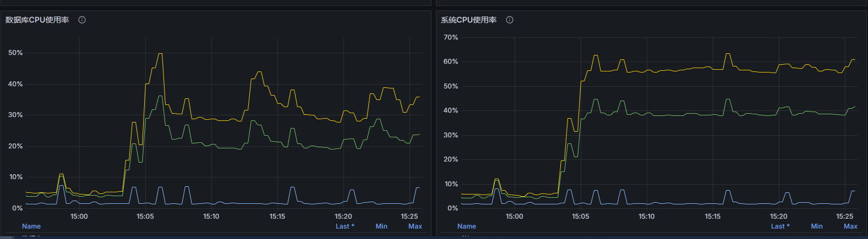Click 15:15 time label on database CPU chart
868x239 pixels.
coord(277,216)
